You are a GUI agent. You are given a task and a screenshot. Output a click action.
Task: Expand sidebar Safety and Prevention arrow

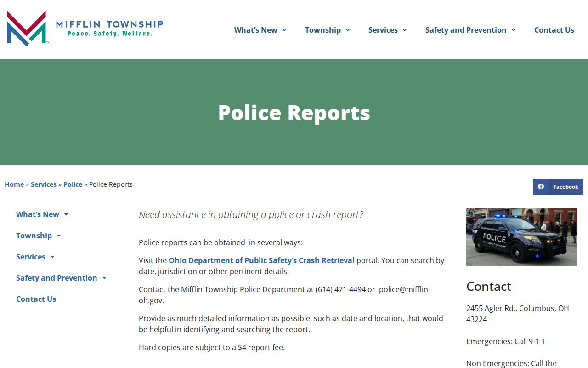coord(104,278)
